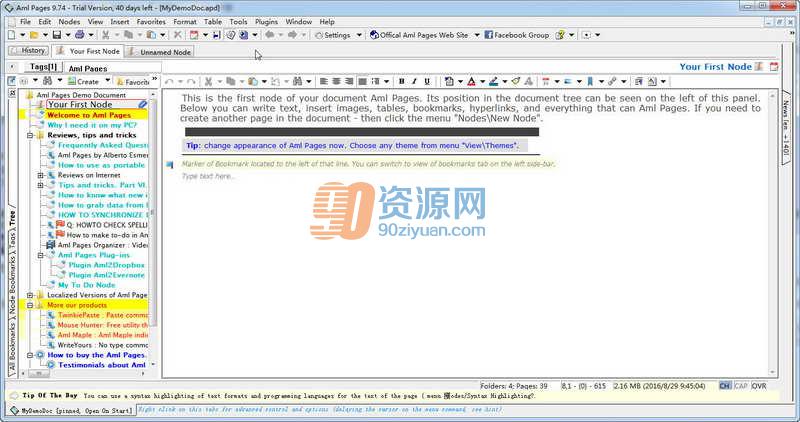This screenshot has height=422, width=800.
Task: Collapse the More our products folder
Action: click(x=30, y=305)
